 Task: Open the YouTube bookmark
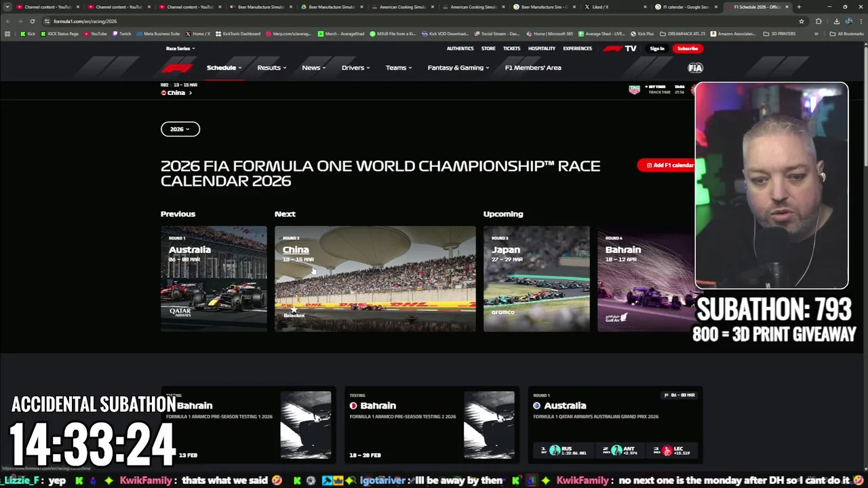pos(95,33)
